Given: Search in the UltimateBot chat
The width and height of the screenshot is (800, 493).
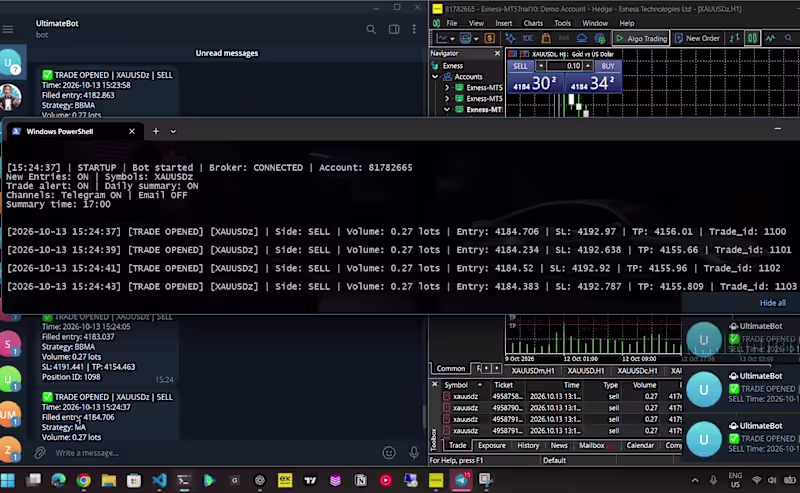Looking at the screenshot, I should pos(371,30).
